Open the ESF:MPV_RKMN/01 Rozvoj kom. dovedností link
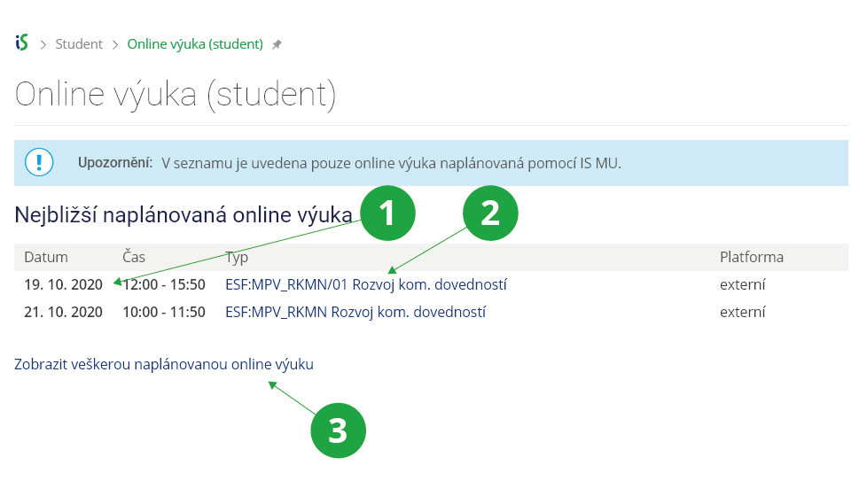The image size is (859, 504). (366, 284)
